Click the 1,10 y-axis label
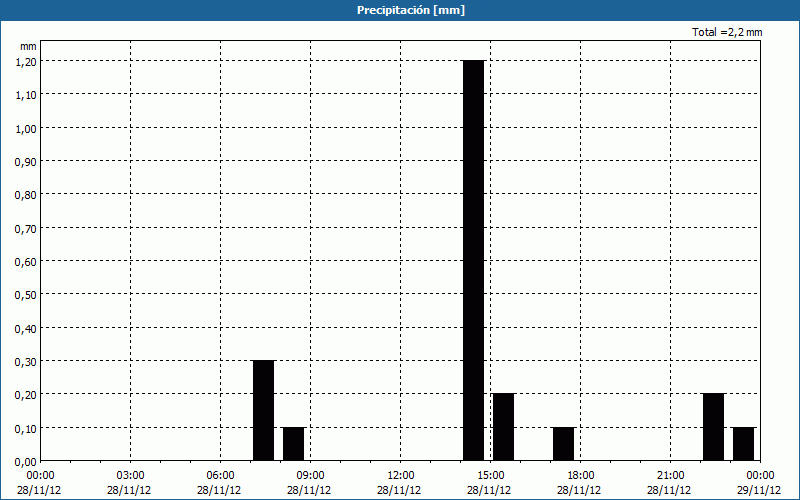800x500 pixels. point(26,94)
